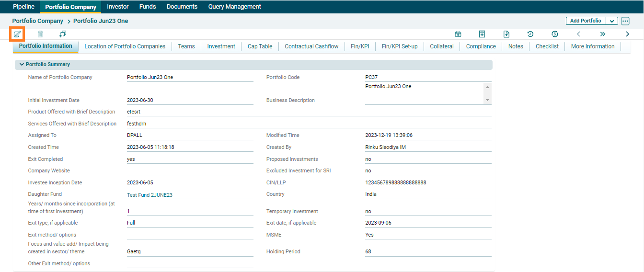Click the duplicate record icon
Image resolution: width=644 pixels, height=272 pixels.
(63, 34)
